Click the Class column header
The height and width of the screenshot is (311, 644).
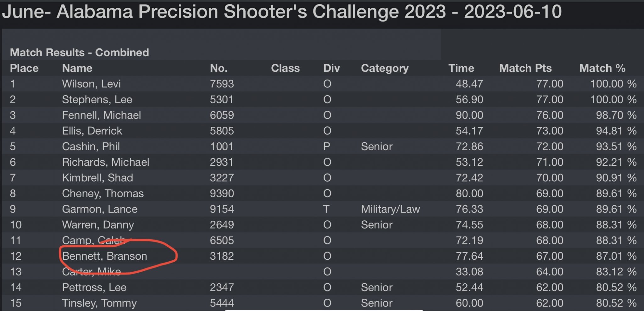pos(285,68)
